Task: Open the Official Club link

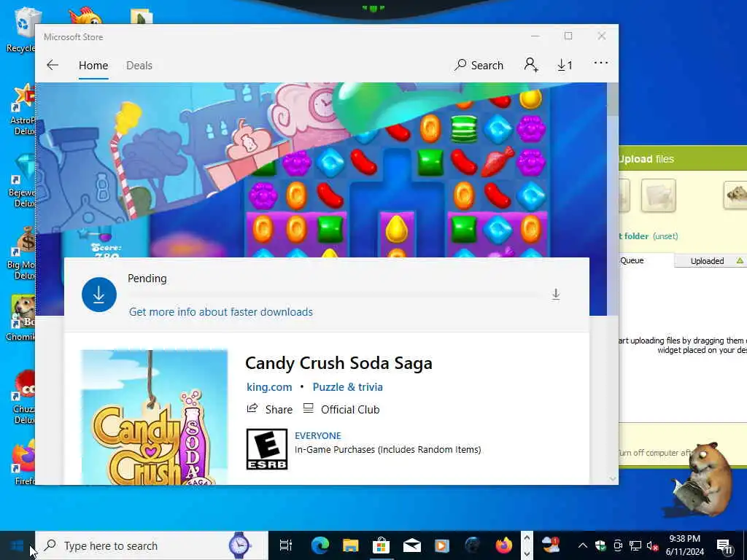Action: coord(341,410)
